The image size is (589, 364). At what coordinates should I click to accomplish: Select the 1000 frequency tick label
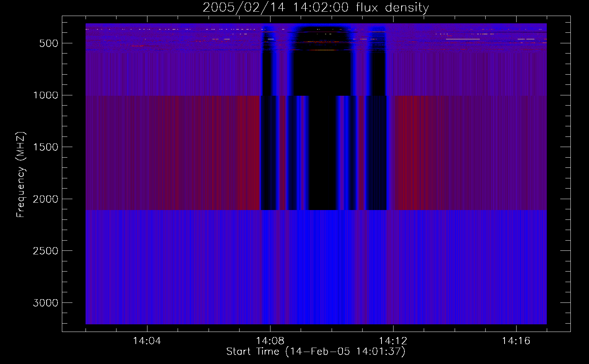pos(46,95)
